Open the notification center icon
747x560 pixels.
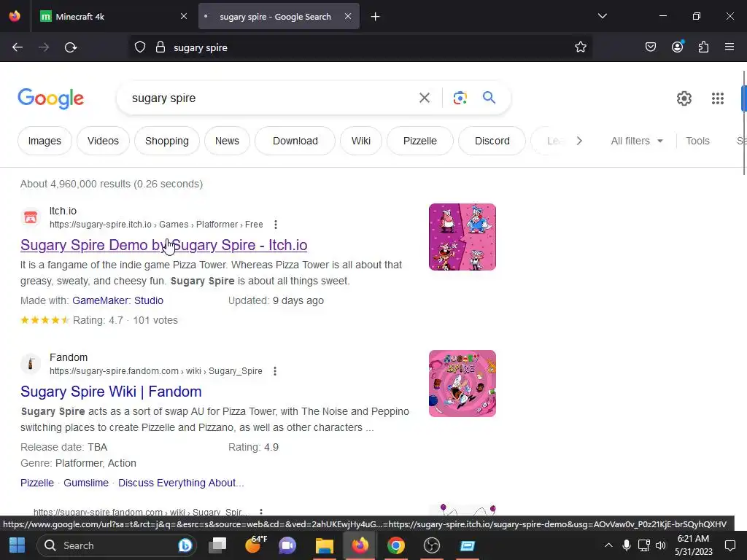point(729,545)
